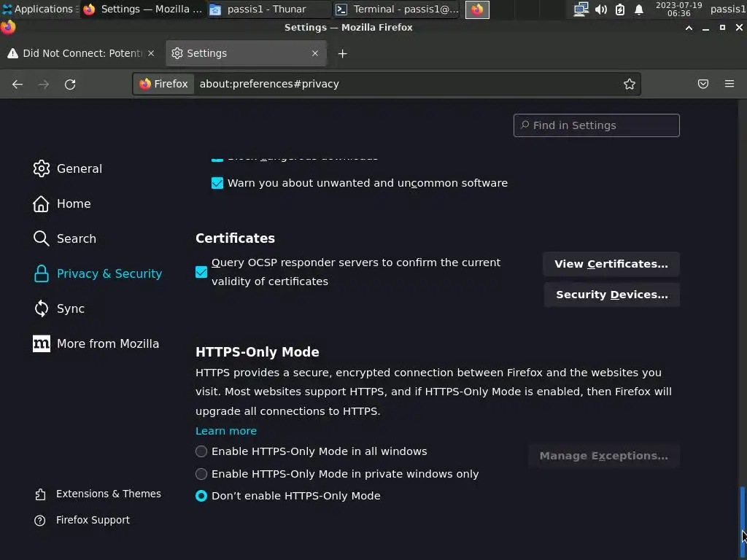Viewport: 747px width, 560px height.
Task: Uncheck Warn about unwanted and uncommon software
Action: [x=217, y=183]
